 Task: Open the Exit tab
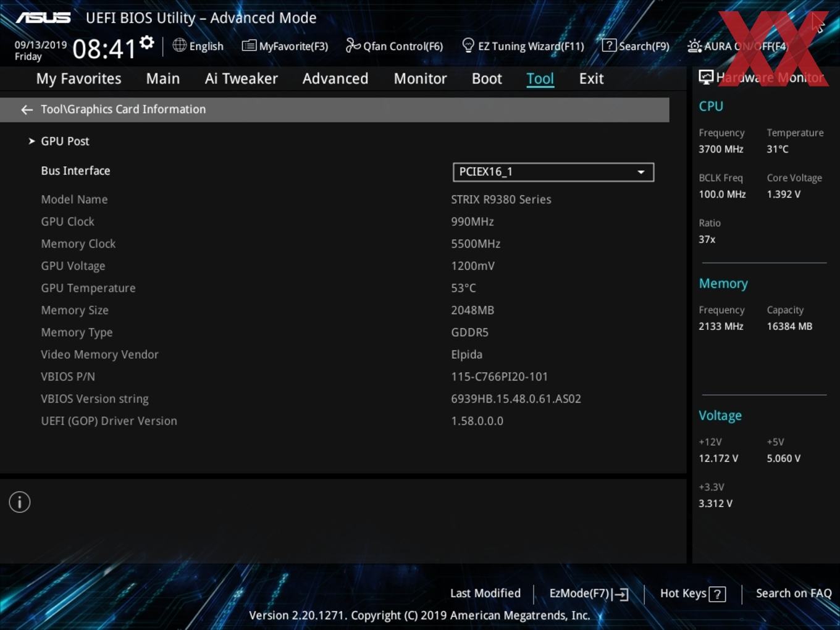click(x=591, y=78)
